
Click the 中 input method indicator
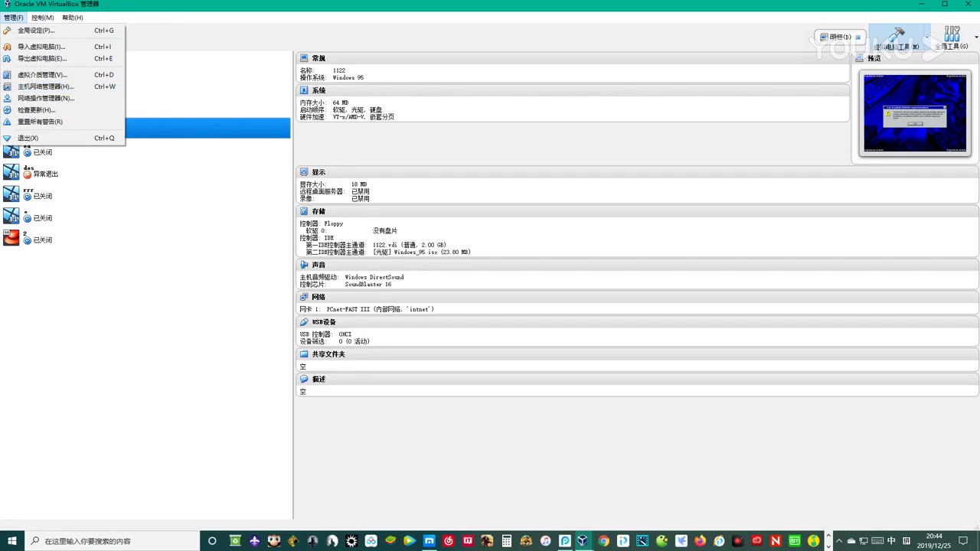tap(891, 541)
